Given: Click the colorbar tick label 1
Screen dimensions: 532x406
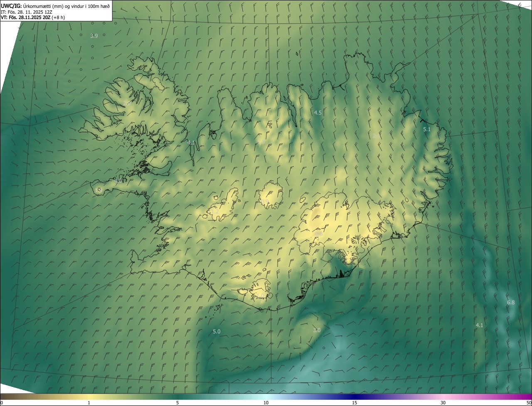Looking at the screenshot, I should [x=89, y=403].
